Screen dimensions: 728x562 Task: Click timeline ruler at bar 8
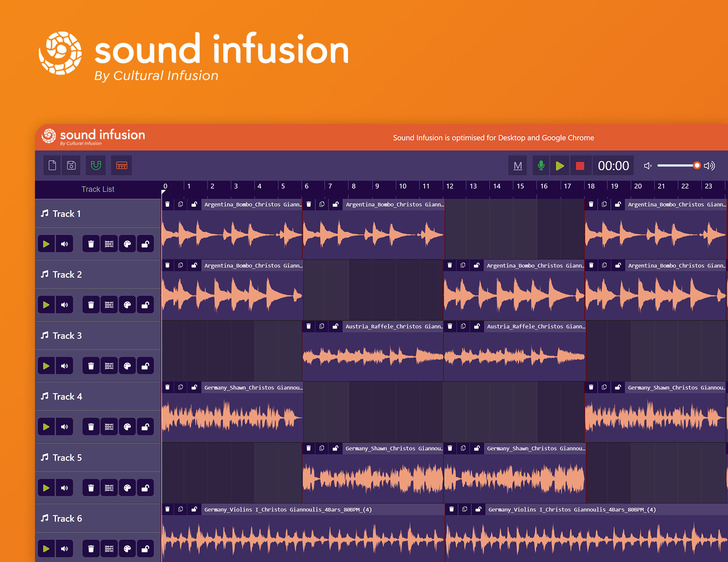354,186
